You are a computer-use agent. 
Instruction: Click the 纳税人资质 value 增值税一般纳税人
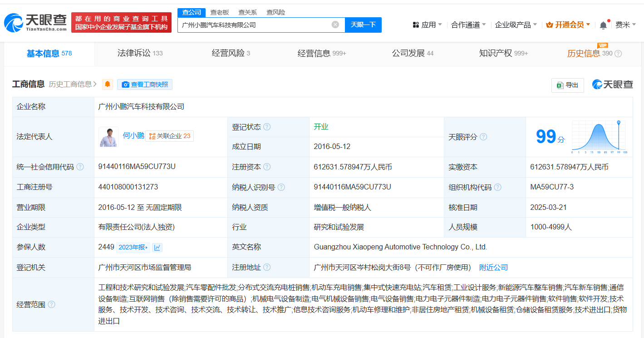coord(342,207)
